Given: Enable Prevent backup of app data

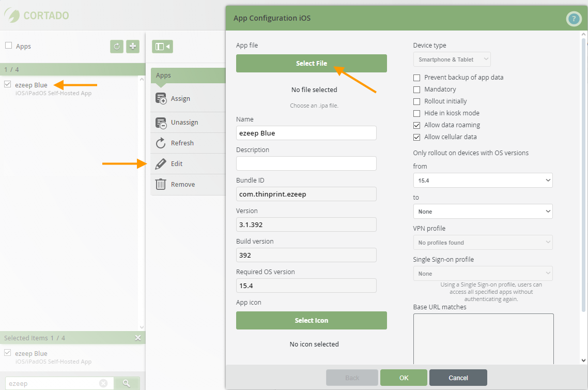Looking at the screenshot, I should (x=416, y=78).
